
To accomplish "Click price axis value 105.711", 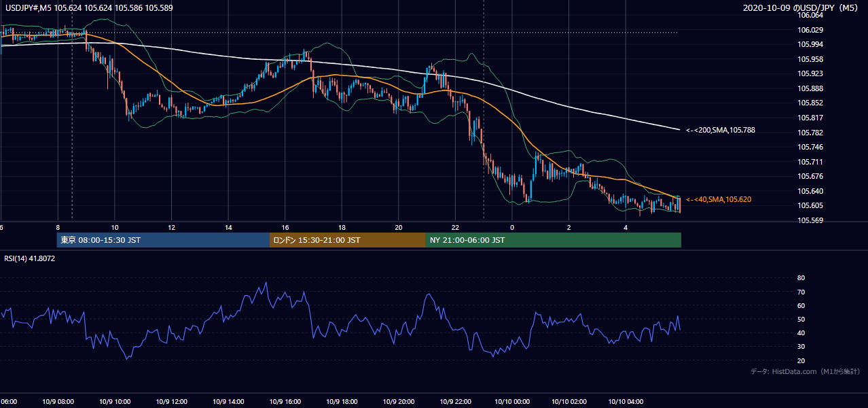I will tap(810, 162).
